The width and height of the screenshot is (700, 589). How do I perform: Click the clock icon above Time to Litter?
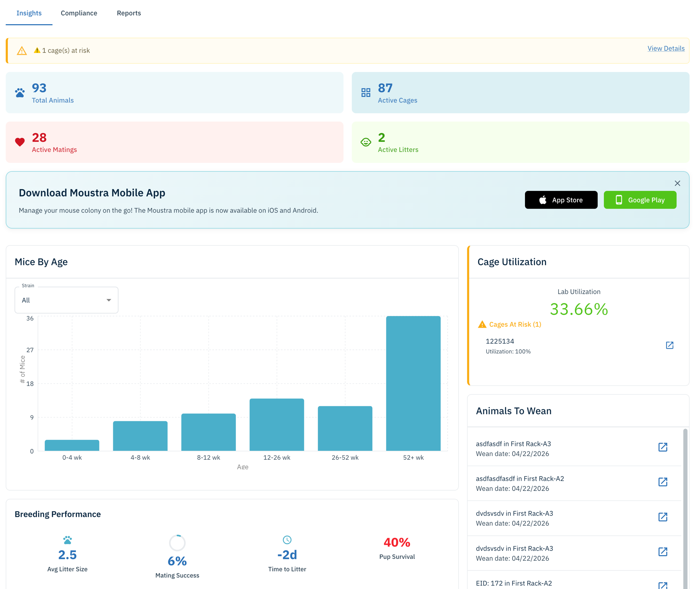(x=287, y=540)
